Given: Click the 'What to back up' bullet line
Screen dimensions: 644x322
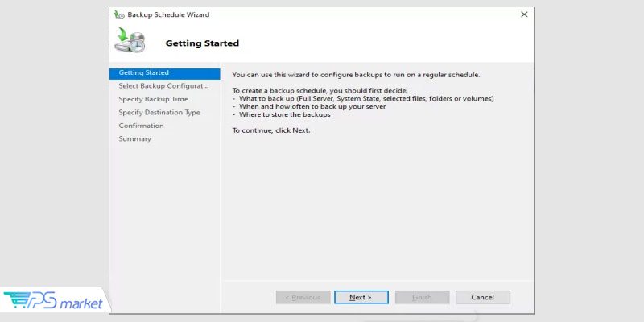Looking at the screenshot, I should coord(365,98).
